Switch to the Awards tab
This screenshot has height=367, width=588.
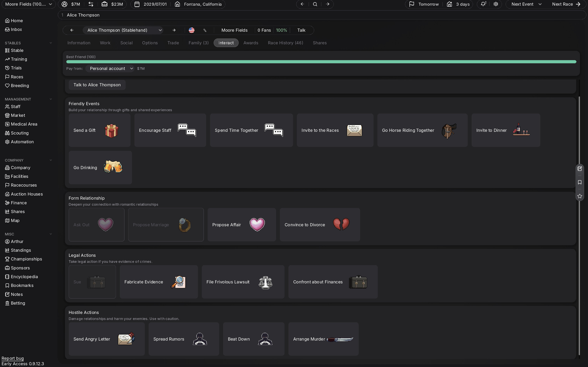251,43
